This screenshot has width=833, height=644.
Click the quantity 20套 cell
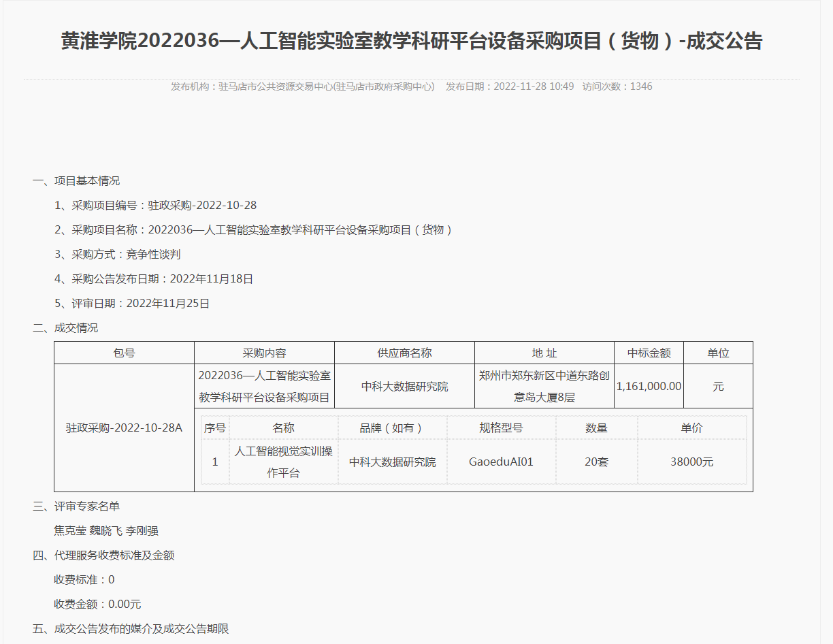pyautogui.click(x=596, y=462)
